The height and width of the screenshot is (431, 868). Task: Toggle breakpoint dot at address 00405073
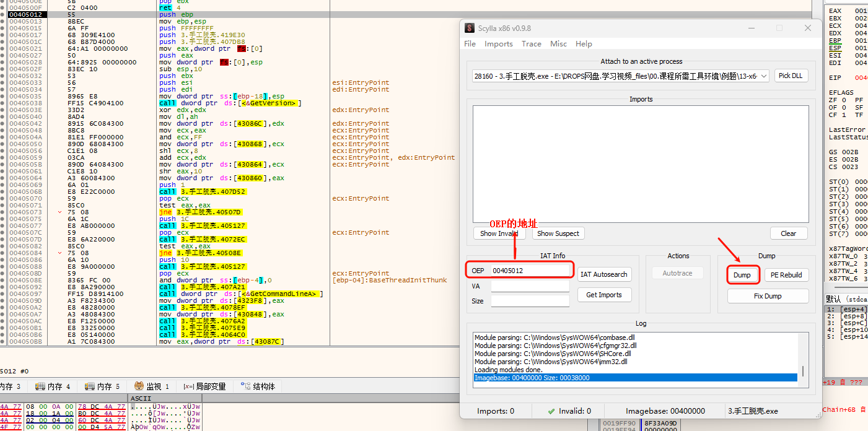(3, 212)
